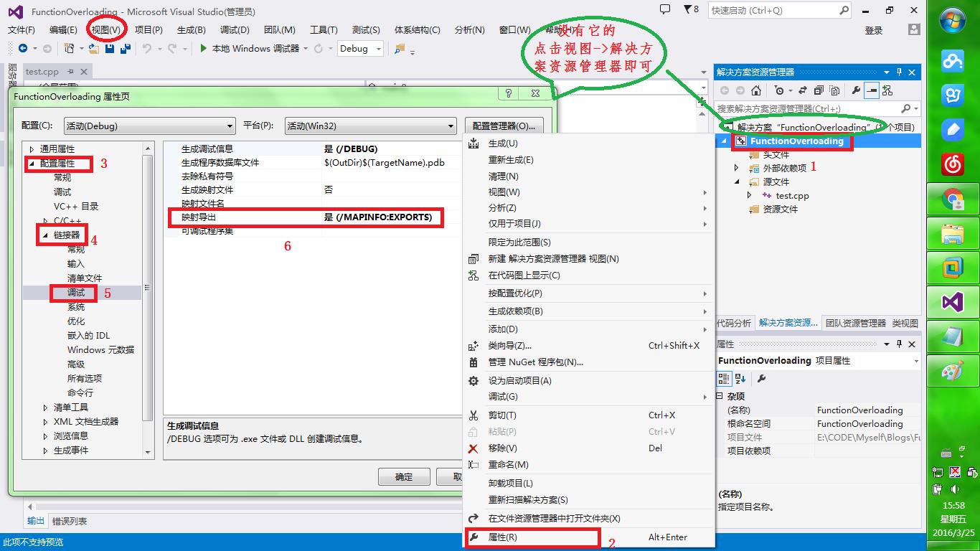
Task: Click the Alphabetical sort icon in Properties panel
Action: (x=741, y=378)
